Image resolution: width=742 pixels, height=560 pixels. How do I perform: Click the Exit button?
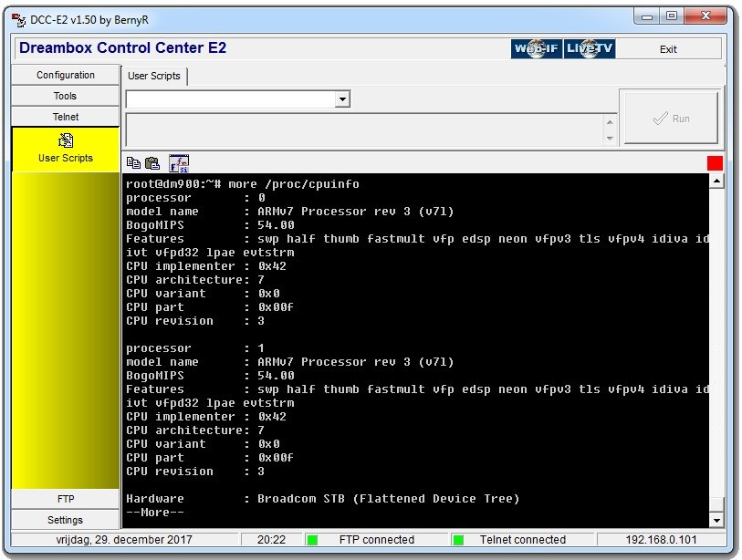point(668,49)
